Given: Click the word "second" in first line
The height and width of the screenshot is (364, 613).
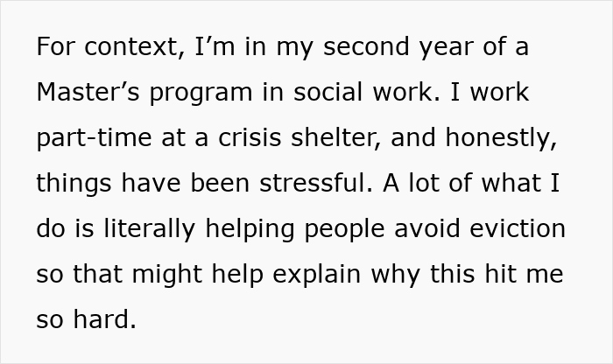Looking at the screenshot, I should [366, 46].
